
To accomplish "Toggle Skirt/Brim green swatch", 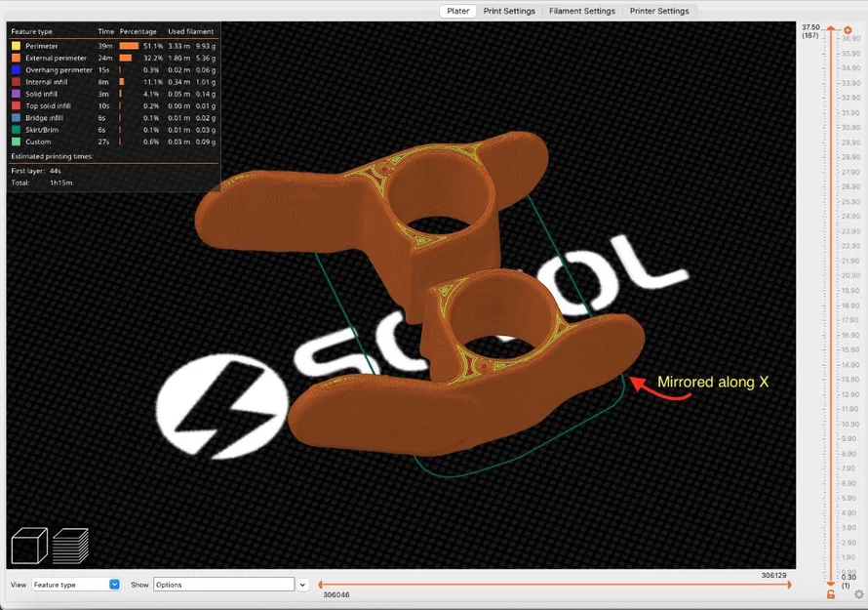I will click(16, 130).
